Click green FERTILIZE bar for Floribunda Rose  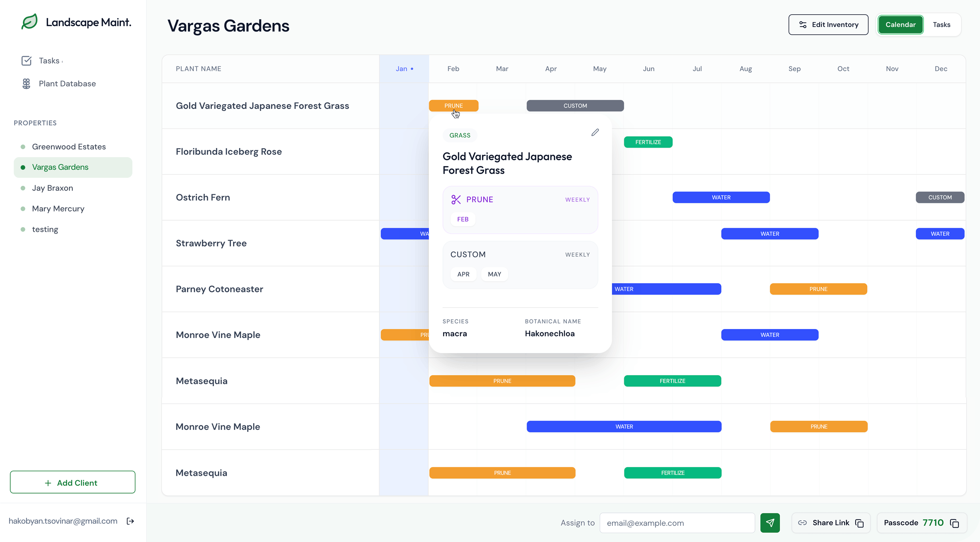tap(648, 142)
